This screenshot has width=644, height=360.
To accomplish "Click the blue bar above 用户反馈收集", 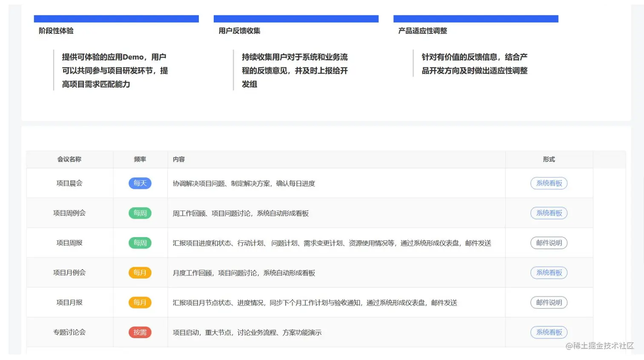I will pos(296,19).
